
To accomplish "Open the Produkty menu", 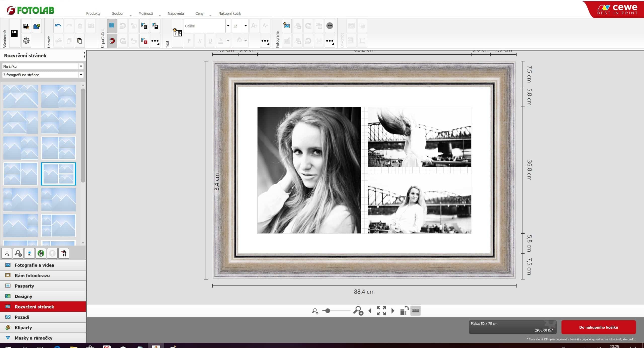I will [93, 13].
